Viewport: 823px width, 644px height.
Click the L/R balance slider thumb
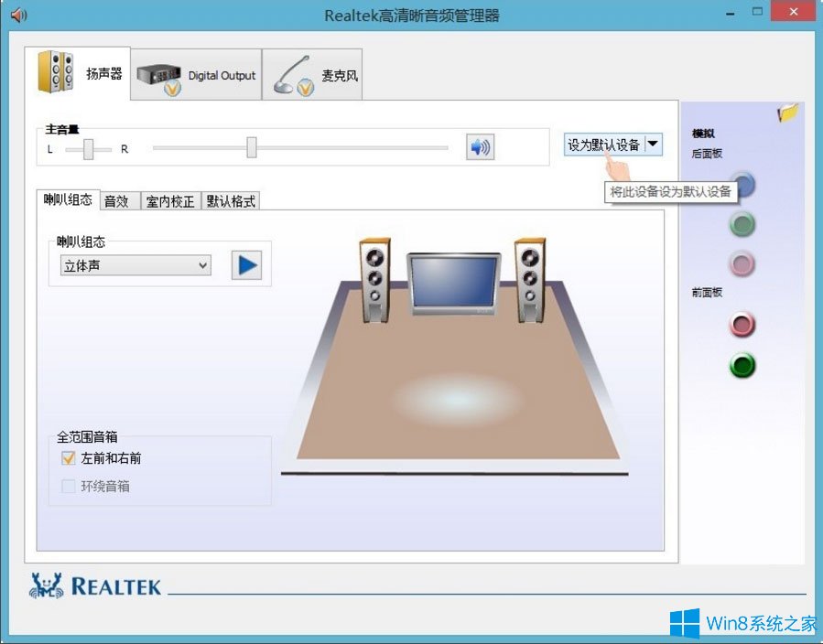[89, 149]
